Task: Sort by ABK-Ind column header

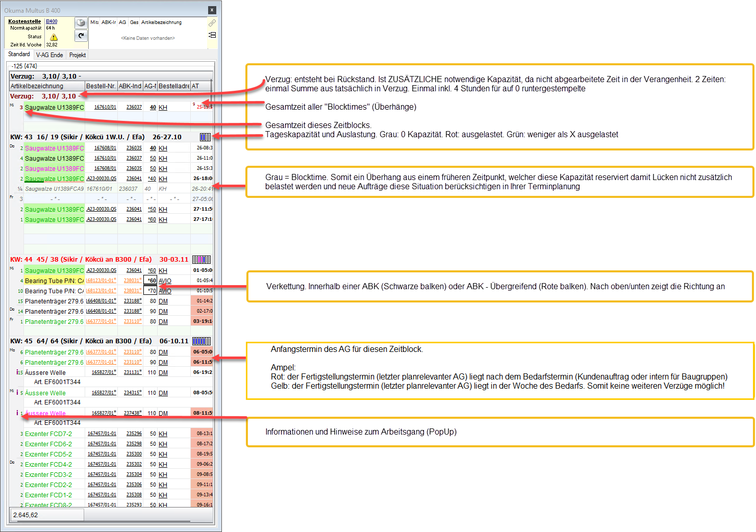Action: coord(130,86)
